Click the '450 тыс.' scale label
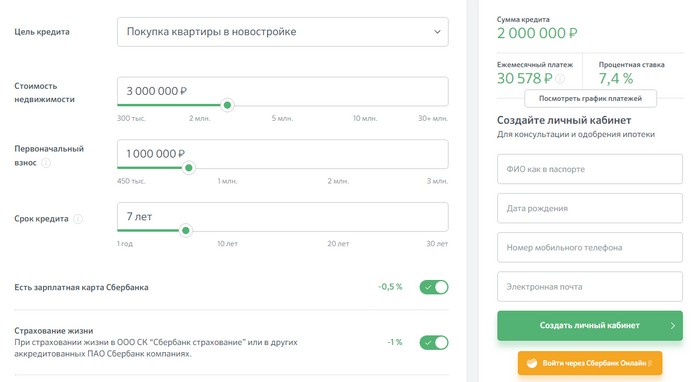Viewport: 700px width, 382px height. coord(131,181)
